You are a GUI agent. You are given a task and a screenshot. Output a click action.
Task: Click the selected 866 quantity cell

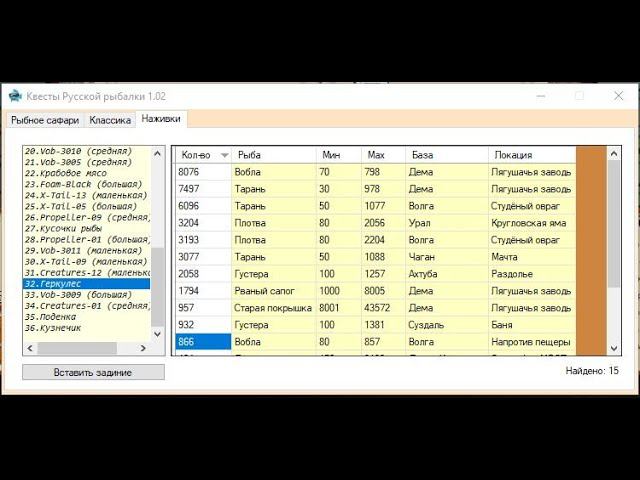click(203, 342)
